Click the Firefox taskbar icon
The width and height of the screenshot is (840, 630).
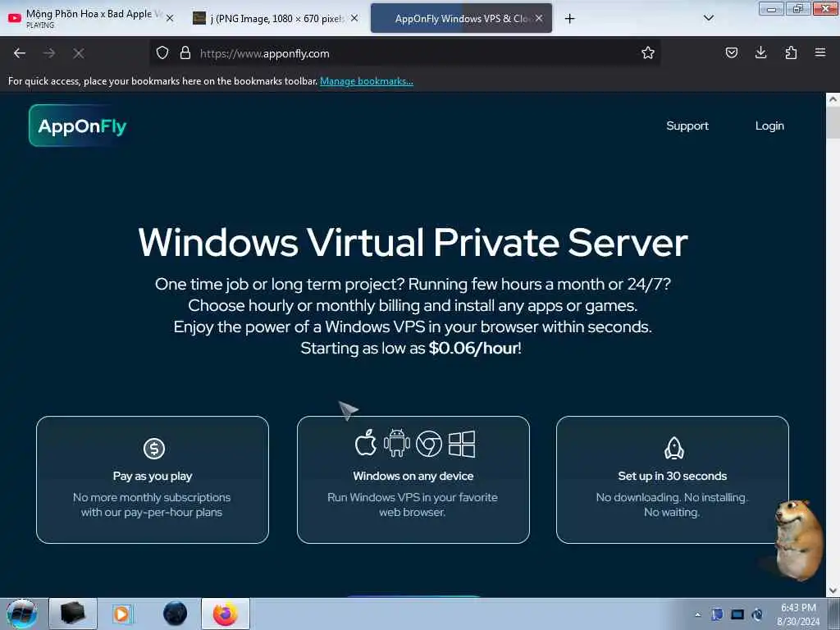click(226, 614)
